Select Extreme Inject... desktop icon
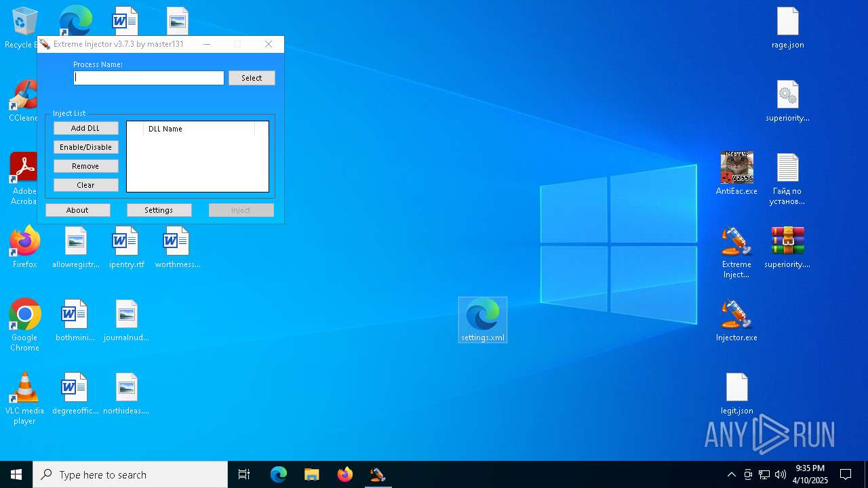Viewport: 868px width, 488px height. (x=736, y=253)
